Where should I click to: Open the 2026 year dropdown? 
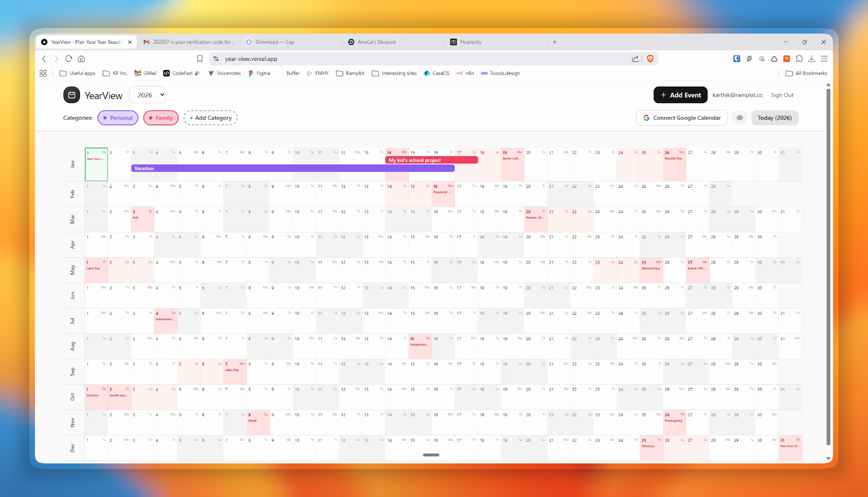tap(147, 95)
